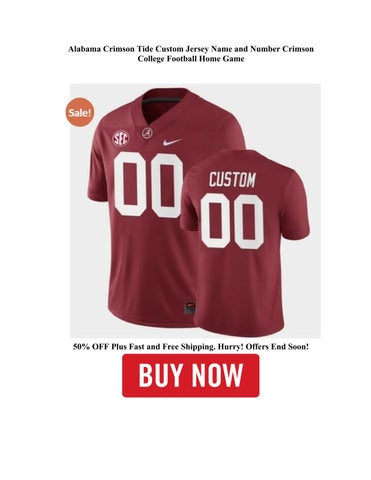Click the white Nike swoosh on chest
371x480 pixels.
[x=172, y=142]
